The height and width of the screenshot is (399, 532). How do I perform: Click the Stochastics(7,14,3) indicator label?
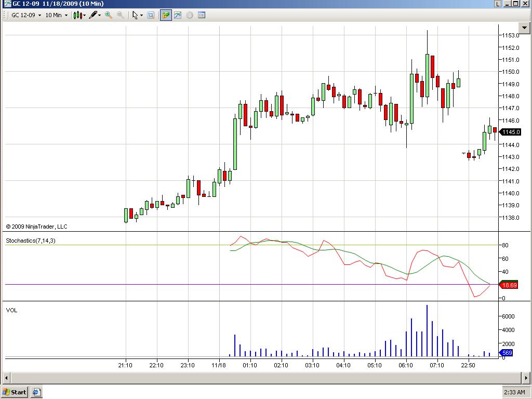point(31,241)
